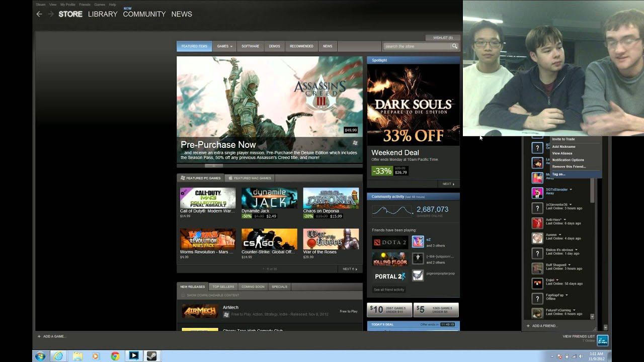This screenshot has width=644, height=362.
Task: Click FutureFxGaming's avatar
Action: pyautogui.click(x=537, y=313)
